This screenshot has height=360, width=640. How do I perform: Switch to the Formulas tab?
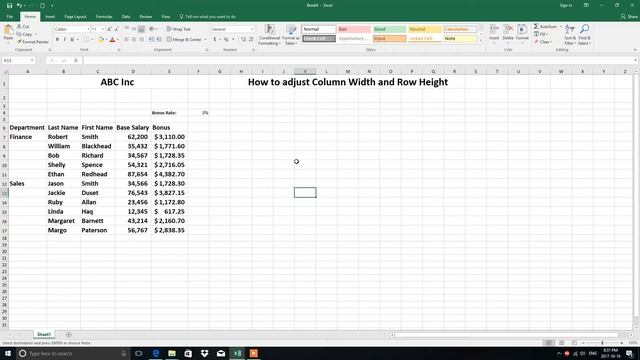(104, 17)
